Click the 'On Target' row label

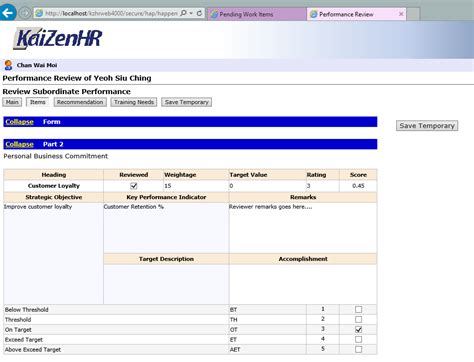[x=18, y=330]
